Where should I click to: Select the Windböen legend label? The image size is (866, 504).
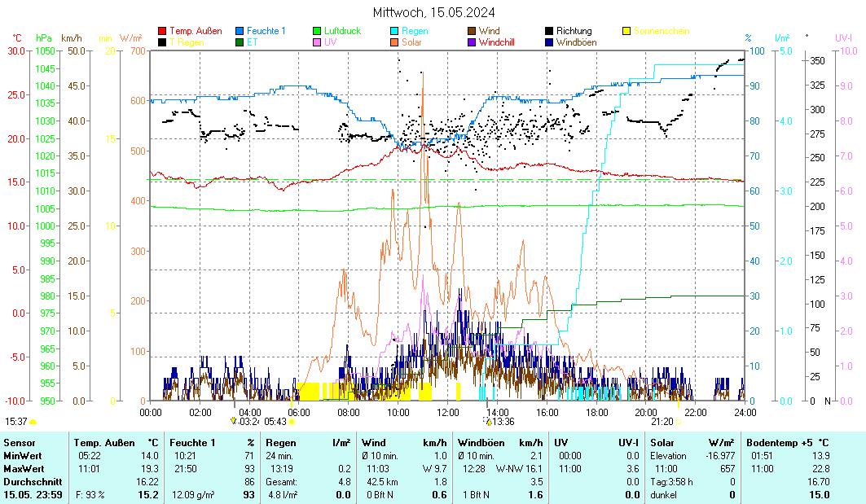[576, 42]
